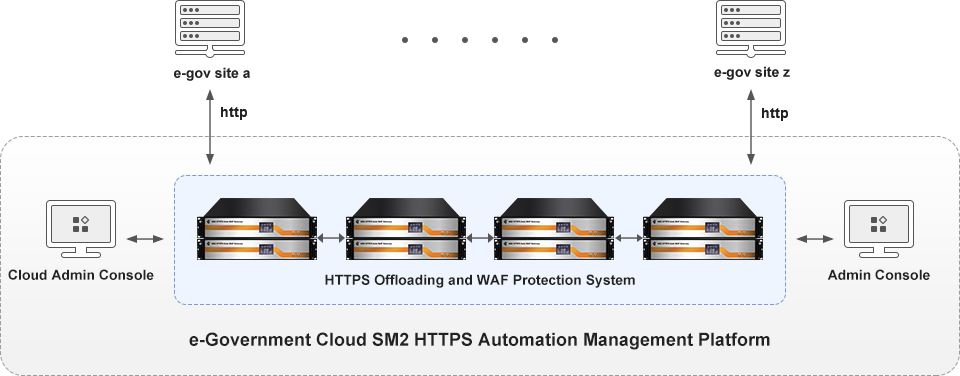Select the Cloud Admin Console monitor icon

point(80,228)
